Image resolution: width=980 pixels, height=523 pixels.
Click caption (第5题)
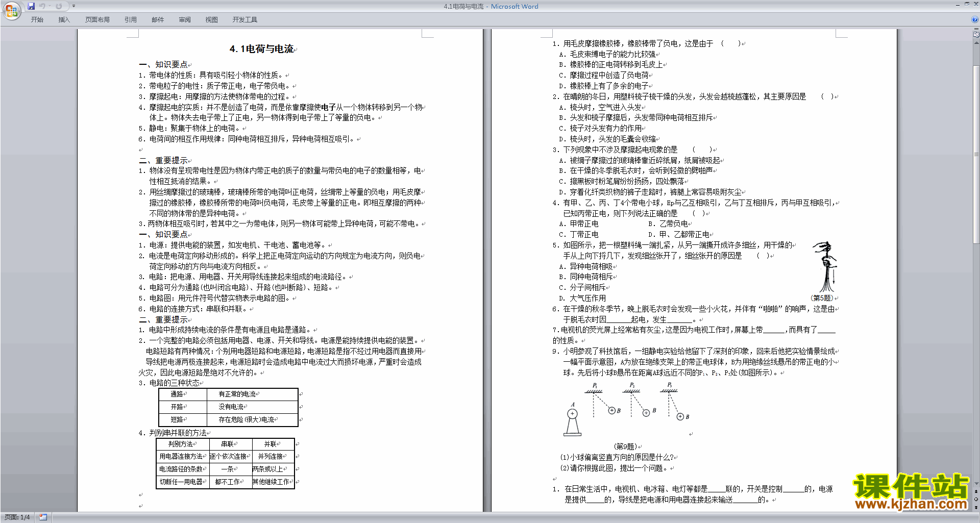tap(822, 298)
